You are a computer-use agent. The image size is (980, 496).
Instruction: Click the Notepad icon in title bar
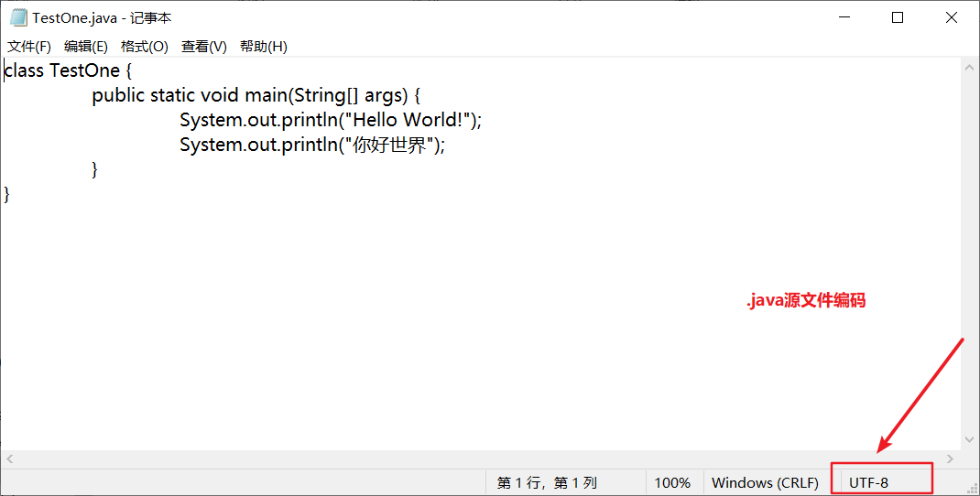[18, 17]
